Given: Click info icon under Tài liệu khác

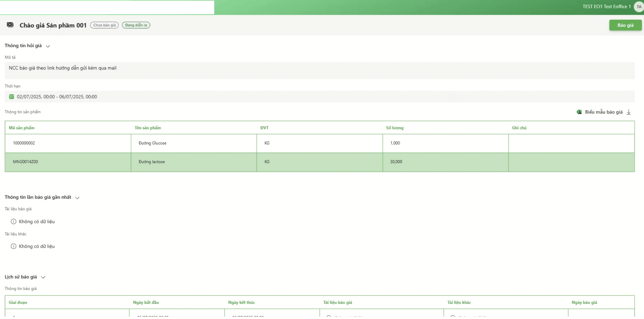Looking at the screenshot, I should 14,246.
